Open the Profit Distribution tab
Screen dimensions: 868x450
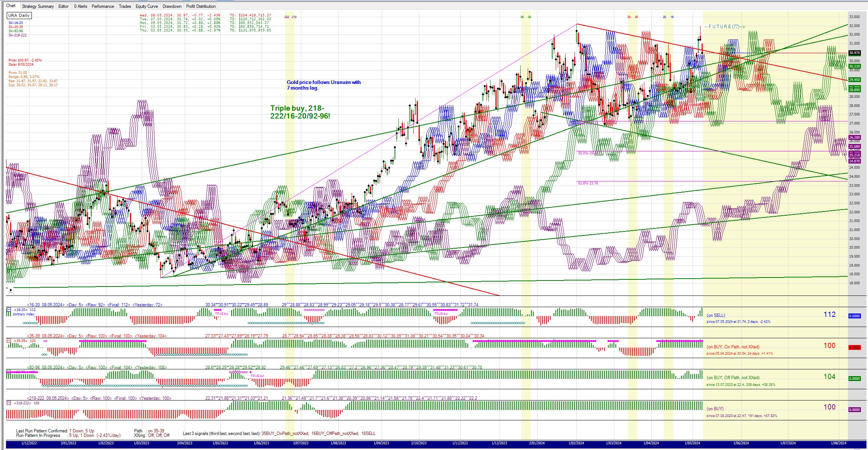tap(201, 6)
